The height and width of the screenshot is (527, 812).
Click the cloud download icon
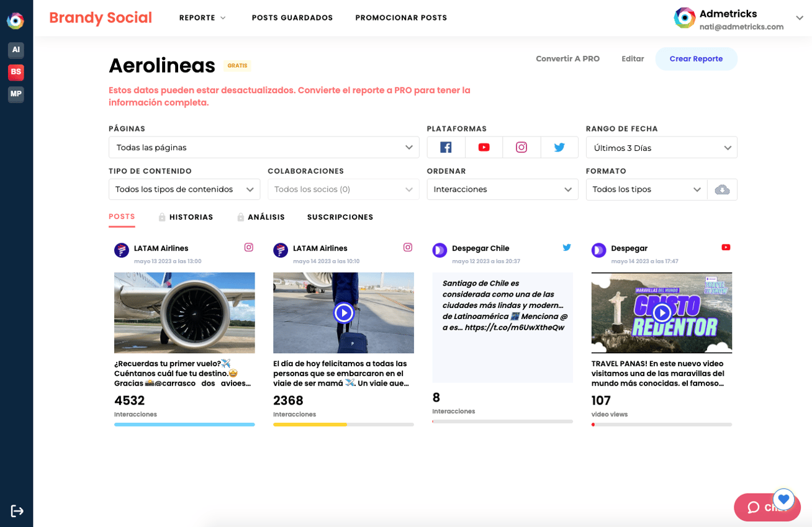click(x=722, y=189)
